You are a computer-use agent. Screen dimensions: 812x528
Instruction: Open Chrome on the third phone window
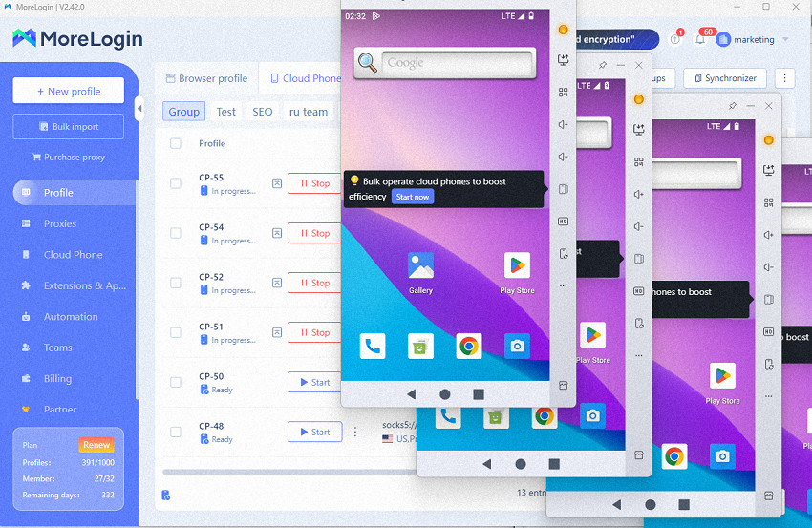(673, 456)
